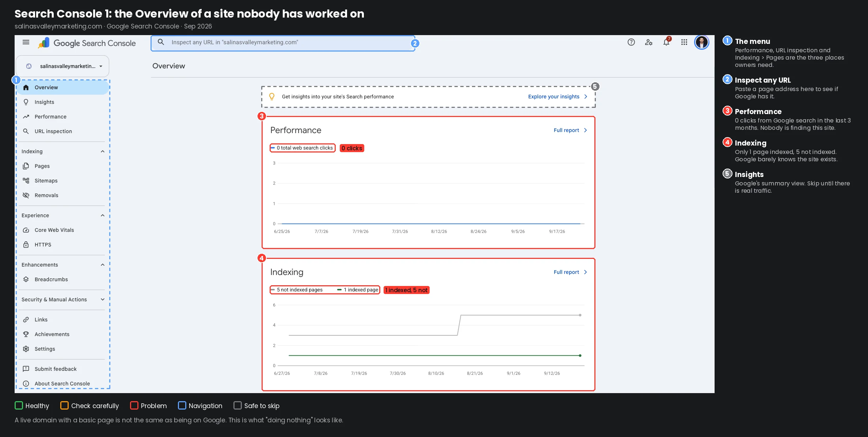868x437 pixels.
Task: Collapse the Enhancements section
Action: [103, 265]
